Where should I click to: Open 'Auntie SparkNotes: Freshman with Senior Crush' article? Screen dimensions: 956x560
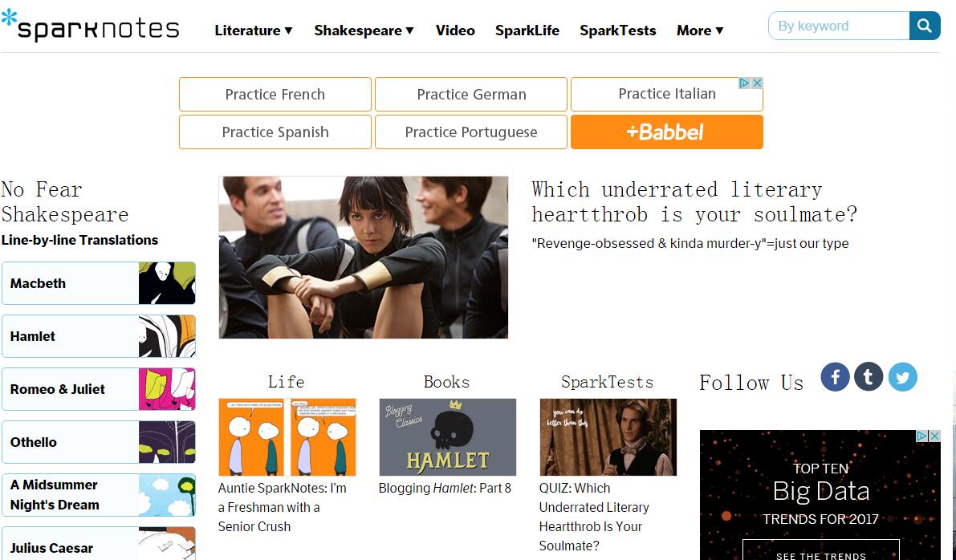point(283,508)
